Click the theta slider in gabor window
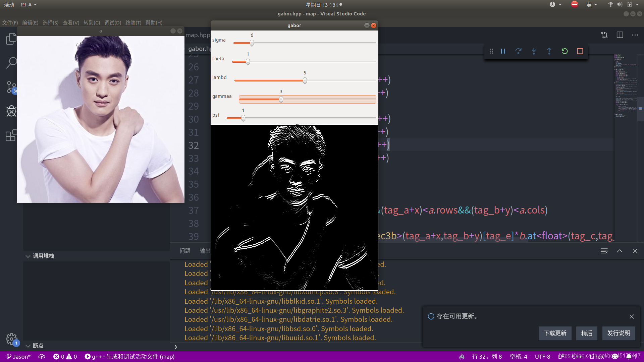644x362 pixels. click(x=304, y=62)
